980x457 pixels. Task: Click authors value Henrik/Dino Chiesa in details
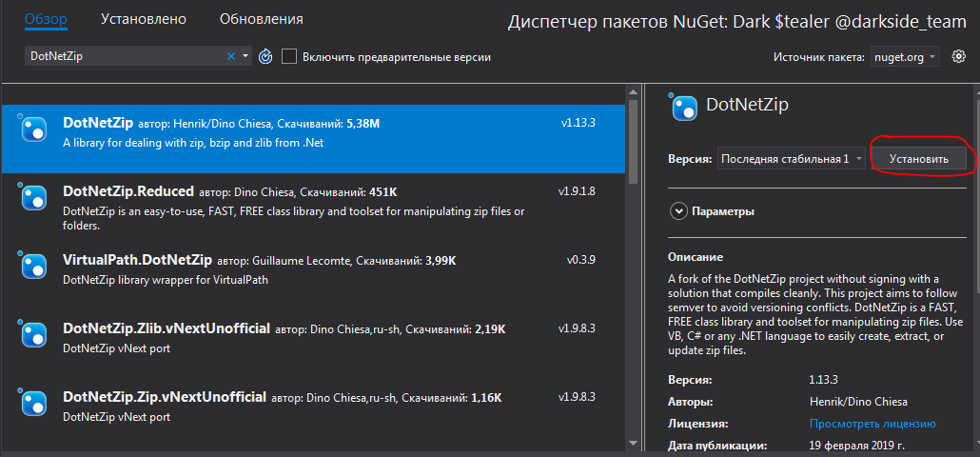click(x=858, y=402)
